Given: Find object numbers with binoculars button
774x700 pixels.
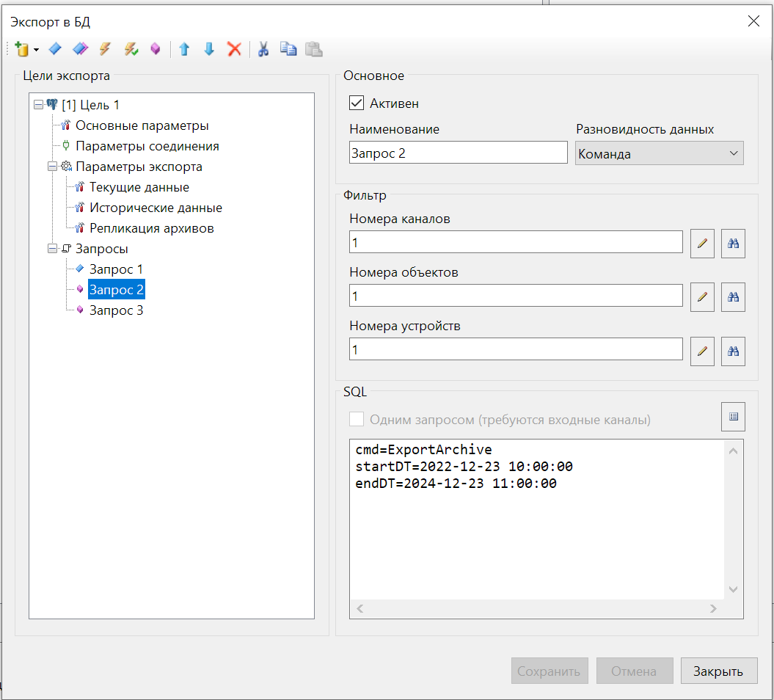Looking at the screenshot, I should [733, 297].
